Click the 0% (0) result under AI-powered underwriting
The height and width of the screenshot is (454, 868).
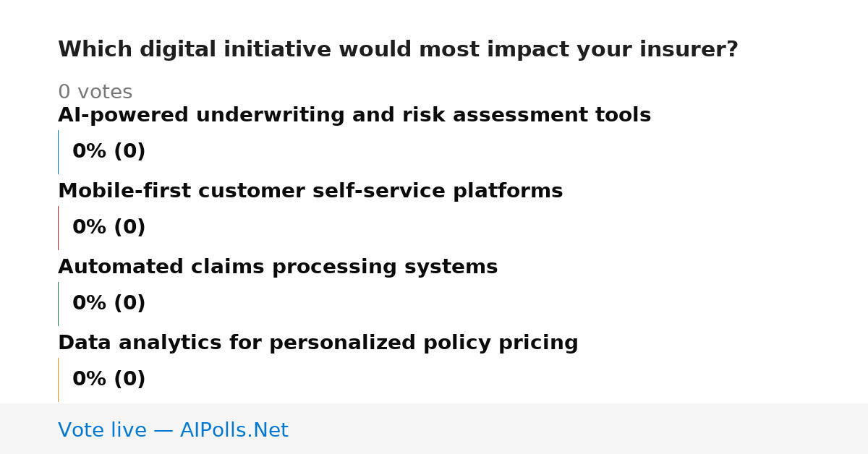point(109,152)
